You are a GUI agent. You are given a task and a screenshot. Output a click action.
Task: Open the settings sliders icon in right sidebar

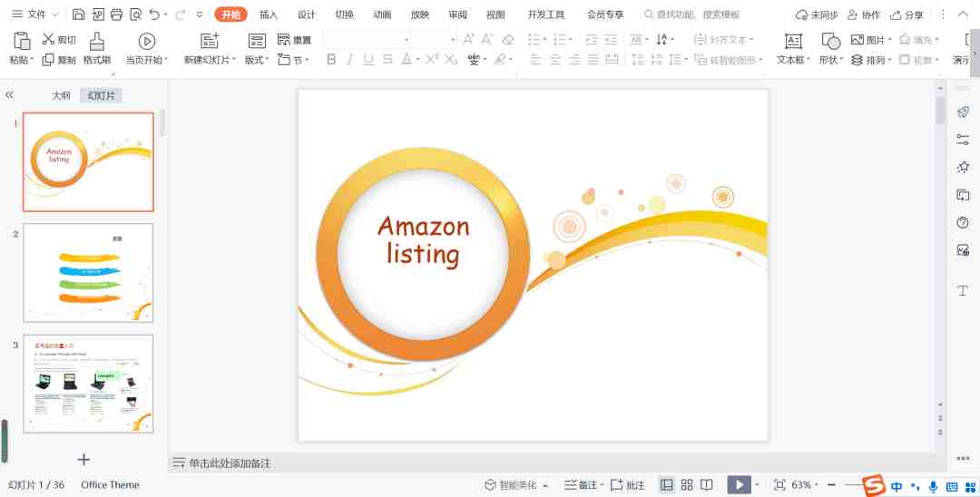(963, 140)
